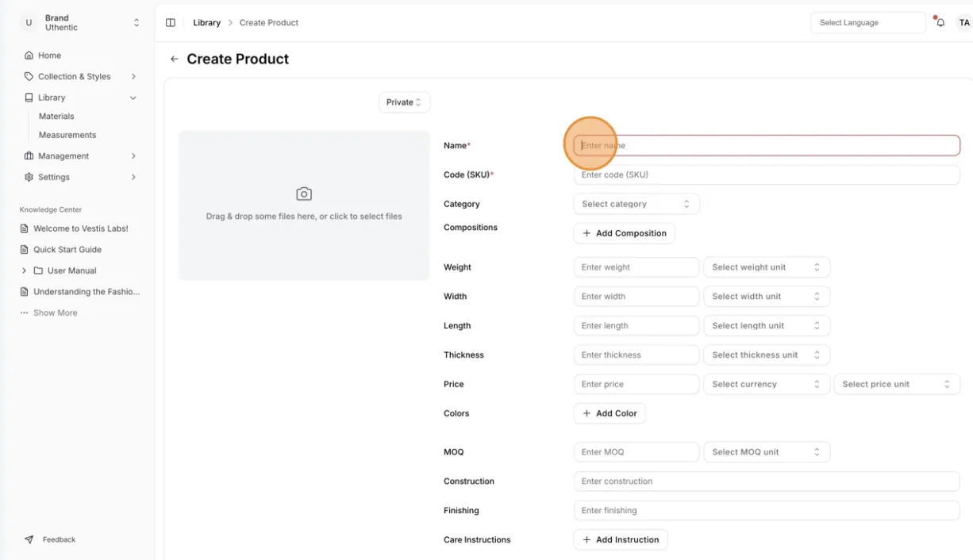
Task: Focus the Enter finishing field
Action: 767,511
